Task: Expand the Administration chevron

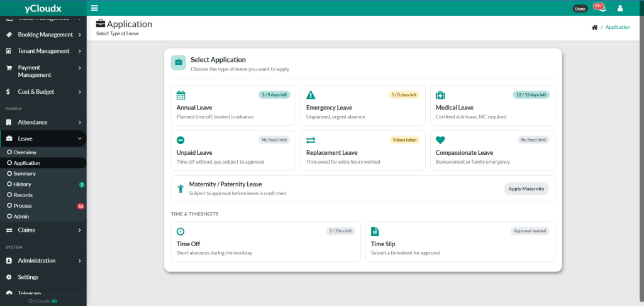Action: click(80, 261)
